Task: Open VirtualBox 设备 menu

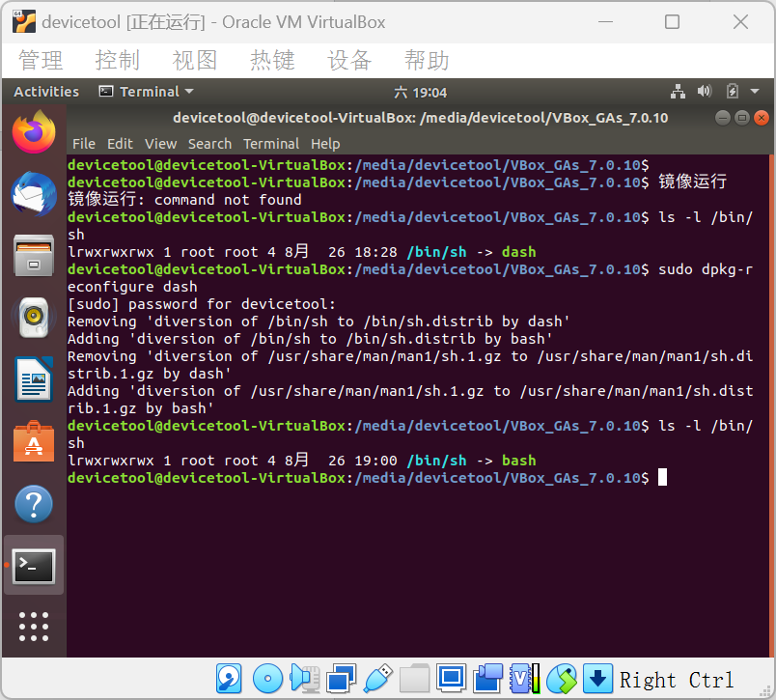Action: point(349,61)
